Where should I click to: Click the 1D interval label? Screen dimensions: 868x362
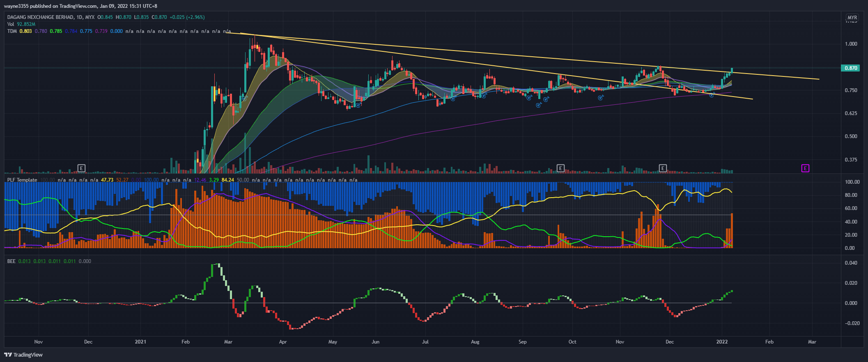coord(80,17)
